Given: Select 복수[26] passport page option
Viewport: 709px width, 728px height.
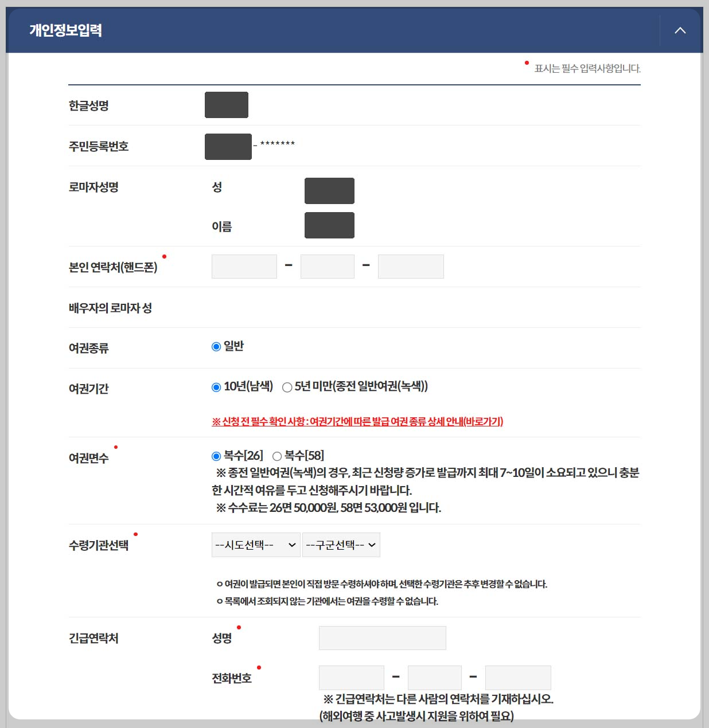Looking at the screenshot, I should 216,456.
